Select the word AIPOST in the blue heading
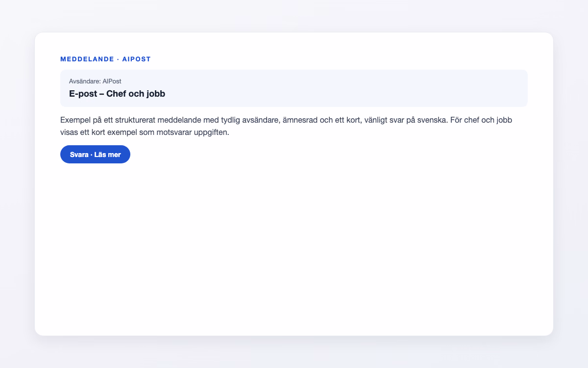Screen dimensions: 588x368 136,59
